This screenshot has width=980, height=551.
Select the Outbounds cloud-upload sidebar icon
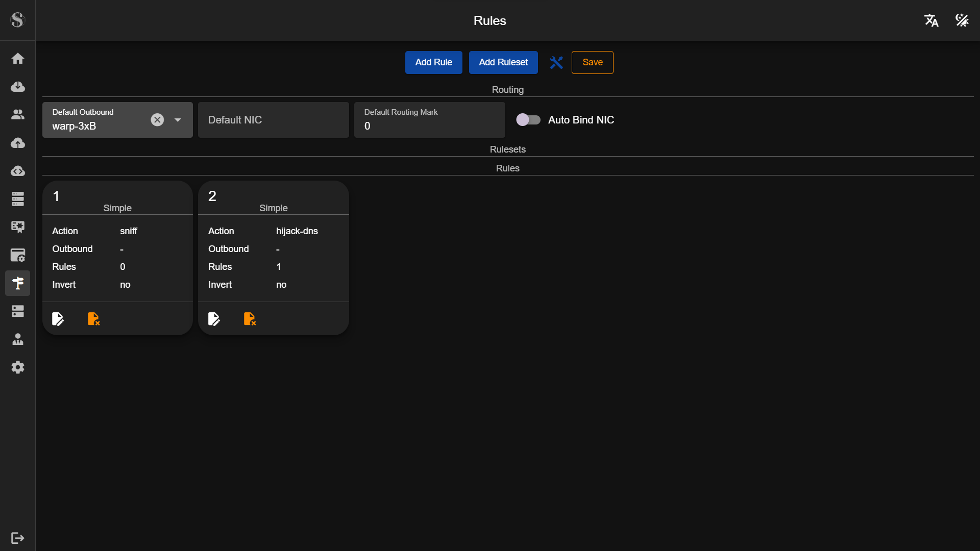[x=17, y=143]
